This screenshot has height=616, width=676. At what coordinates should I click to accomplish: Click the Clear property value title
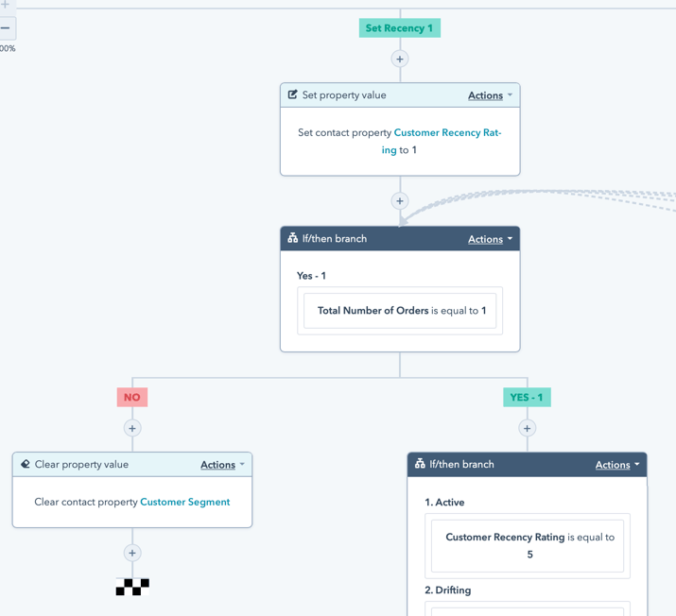pos(81,465)
